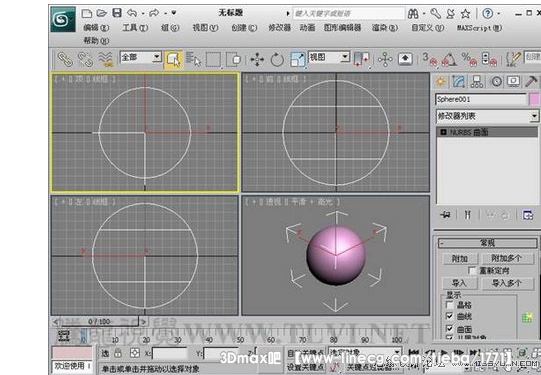Switch to the Display command panel tab

tap(513, 81)
